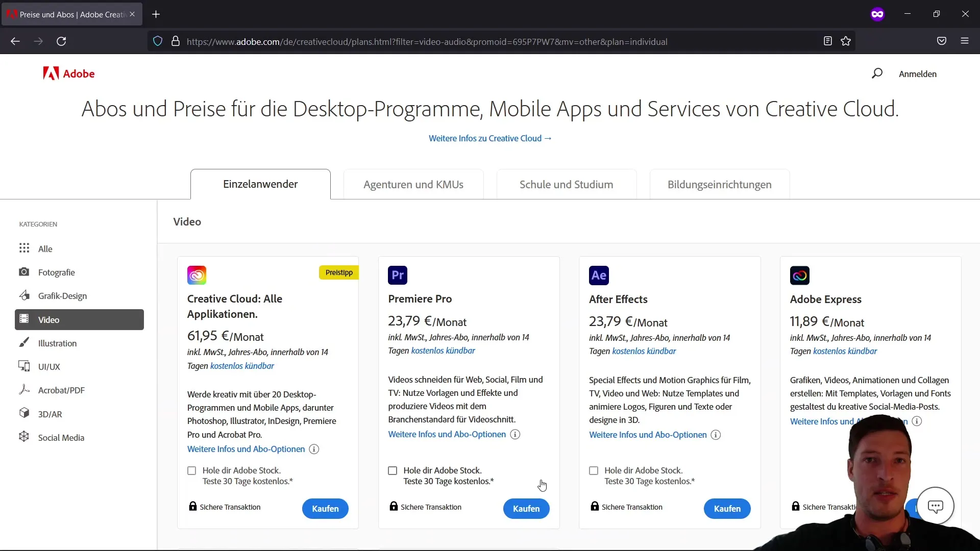
Task: Click the Adobe Express product icon
Action: pos(800,275)
